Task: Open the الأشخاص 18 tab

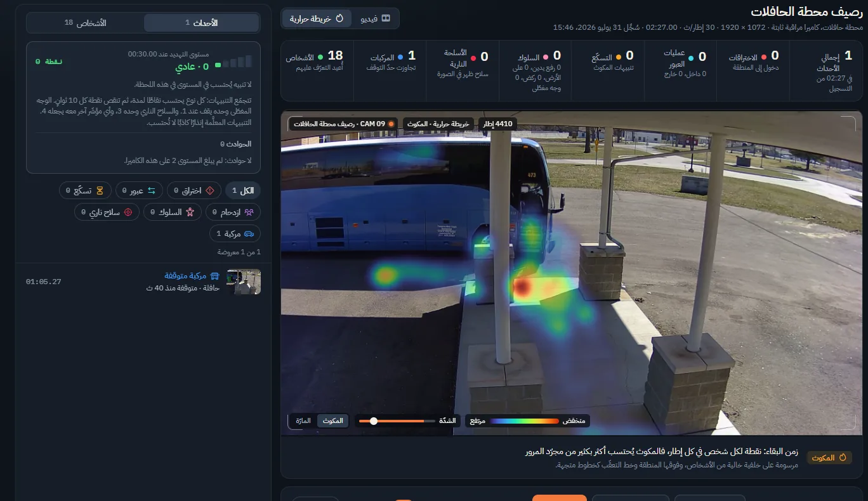Action: tap(86, 23)
